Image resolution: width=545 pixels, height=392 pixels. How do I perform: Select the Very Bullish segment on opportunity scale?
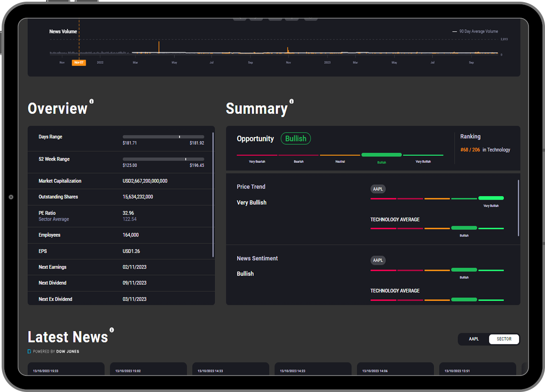click(x=423, y=155)
